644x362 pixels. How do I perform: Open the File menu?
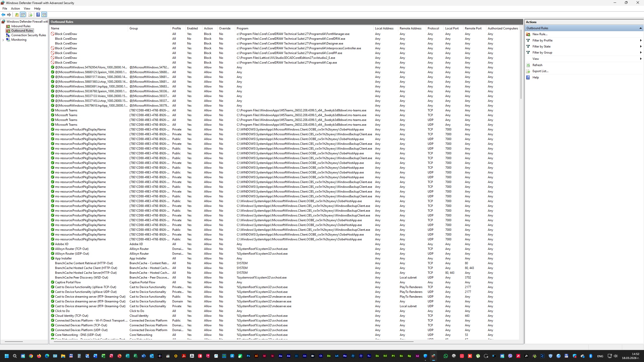5,9
